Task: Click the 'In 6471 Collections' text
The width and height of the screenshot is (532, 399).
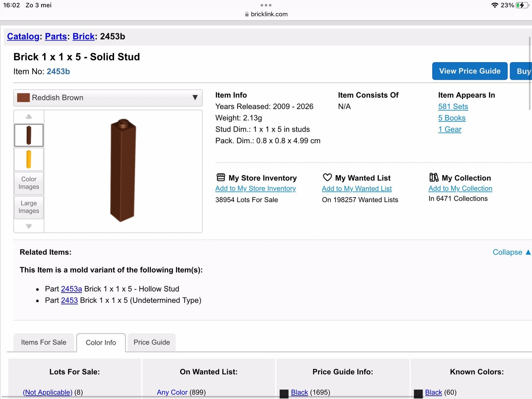Action: tap(458, 199)
